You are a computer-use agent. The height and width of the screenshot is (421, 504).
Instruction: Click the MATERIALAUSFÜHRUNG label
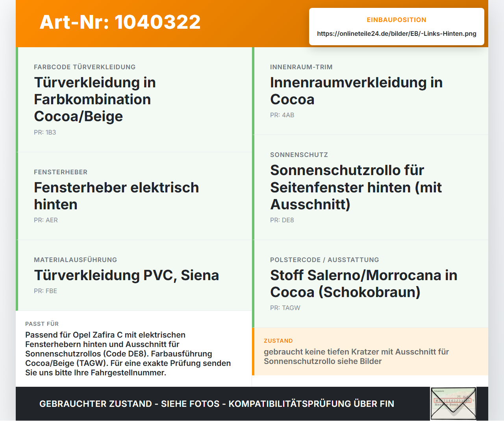(x=75, y=260)
